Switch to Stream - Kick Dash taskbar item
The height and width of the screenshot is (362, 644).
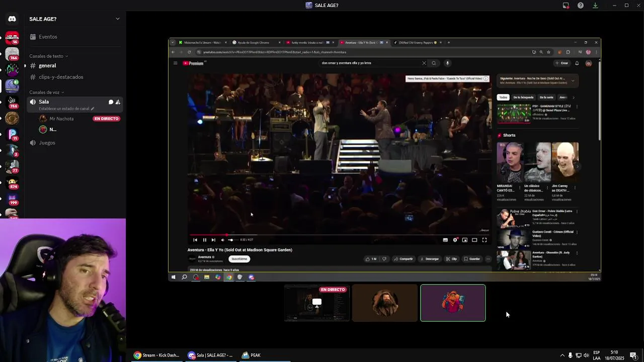[156, 355]
